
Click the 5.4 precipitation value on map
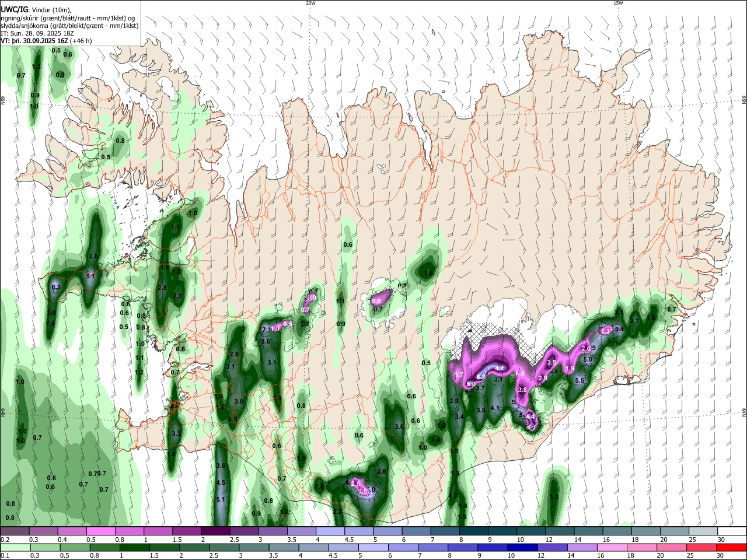click(620, 330)
